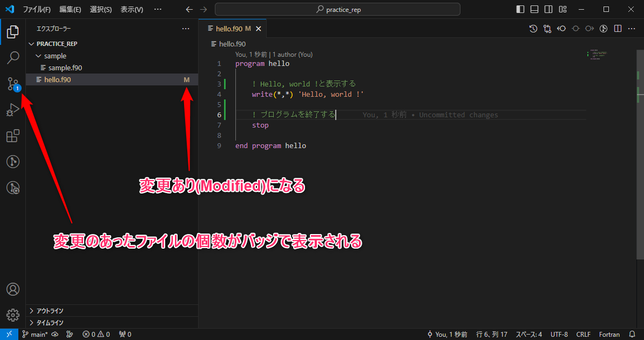Expand the アウトライン section
Image resolution: width=644 pixels, height=340 pixels.
[112, 311]
